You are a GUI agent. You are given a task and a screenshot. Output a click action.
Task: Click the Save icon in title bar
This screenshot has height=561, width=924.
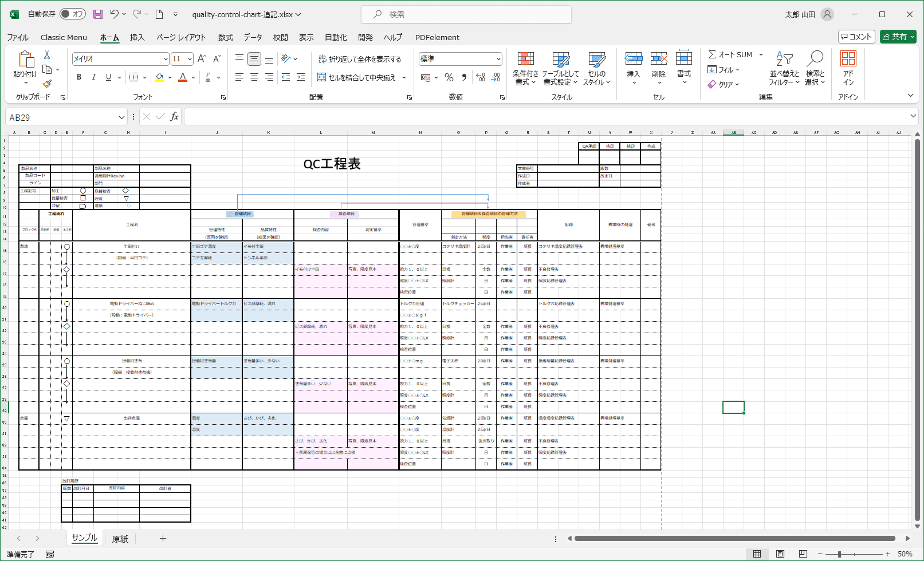98,14
